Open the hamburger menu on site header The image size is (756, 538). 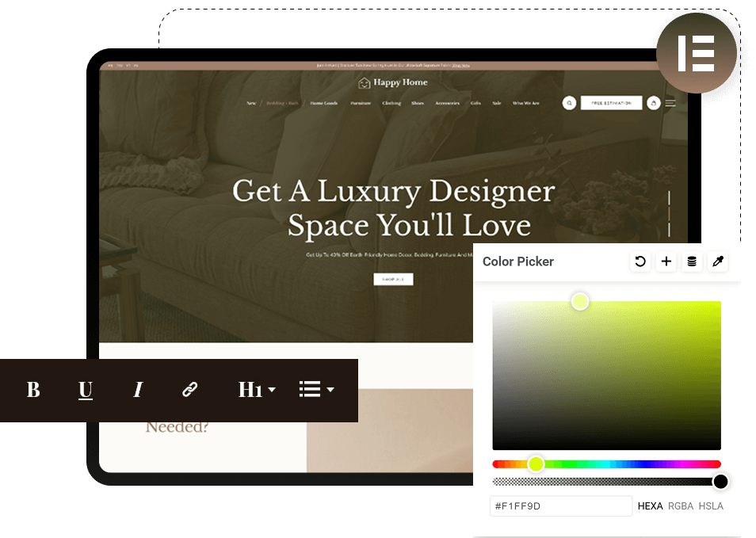[x=670, y=103]
